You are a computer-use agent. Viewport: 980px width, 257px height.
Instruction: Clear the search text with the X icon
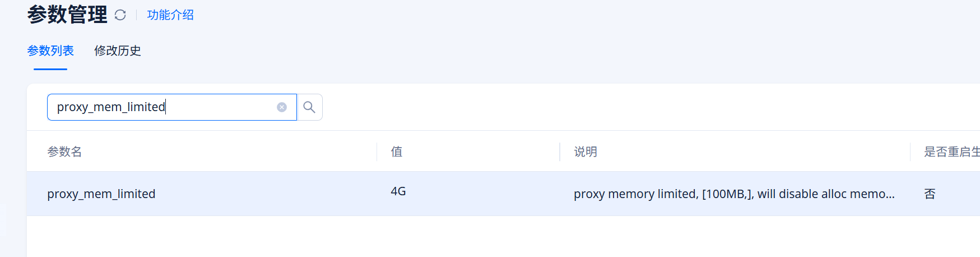tap(282, 107)
